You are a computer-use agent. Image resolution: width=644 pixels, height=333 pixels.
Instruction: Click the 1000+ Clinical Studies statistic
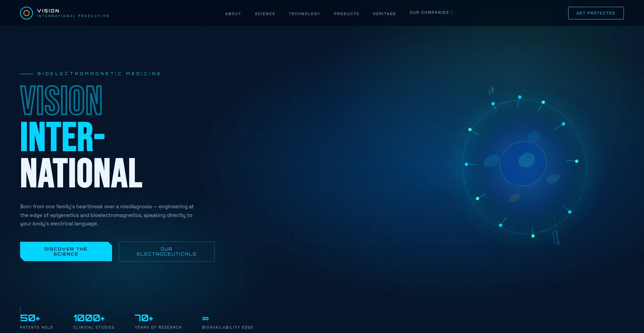point(94,321)
